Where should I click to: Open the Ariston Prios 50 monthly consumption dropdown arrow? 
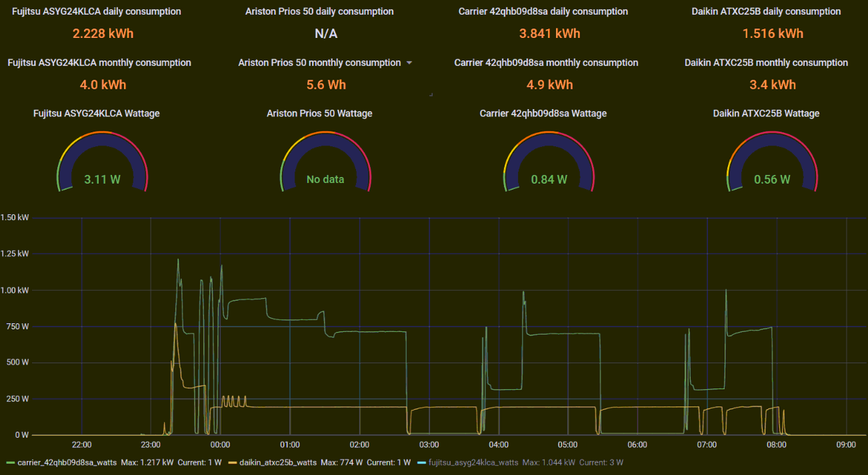409,63
